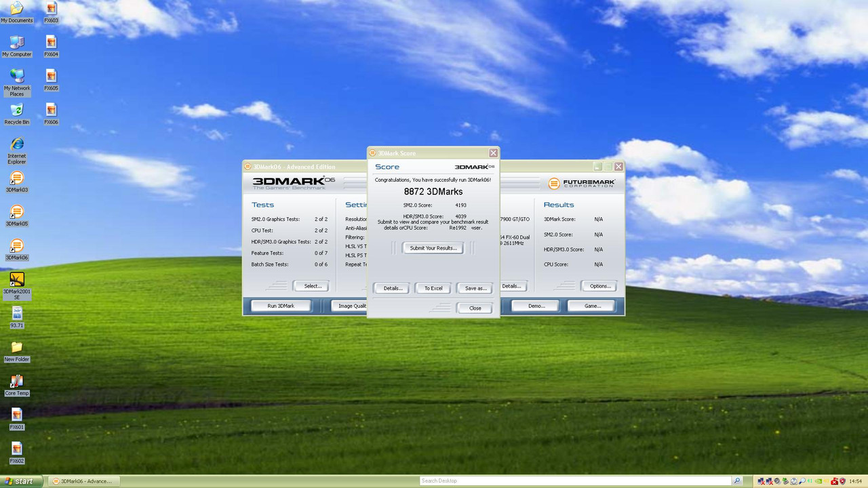Click the 3DMark06 - Advance... taskbar button
The width and height of the screenshot is (868, 488).
[x=82, y=481]
